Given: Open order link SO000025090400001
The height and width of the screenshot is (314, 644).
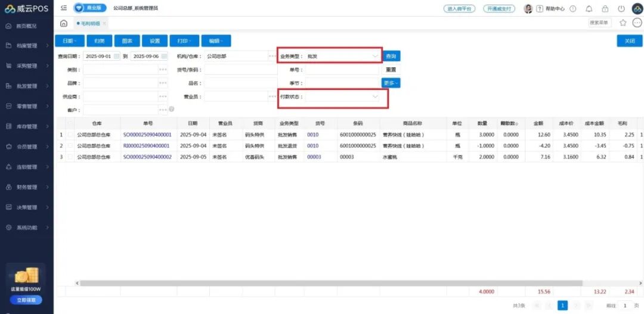Looking at the screenshot, I should click(147, 135).
